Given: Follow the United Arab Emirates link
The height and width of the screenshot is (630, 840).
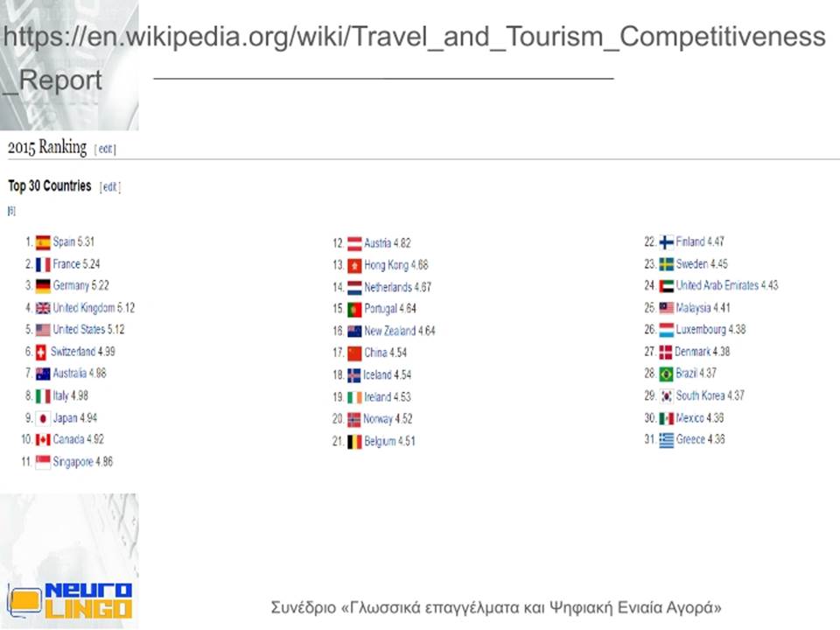Looking at the screenshot, I should click(717, 285).
